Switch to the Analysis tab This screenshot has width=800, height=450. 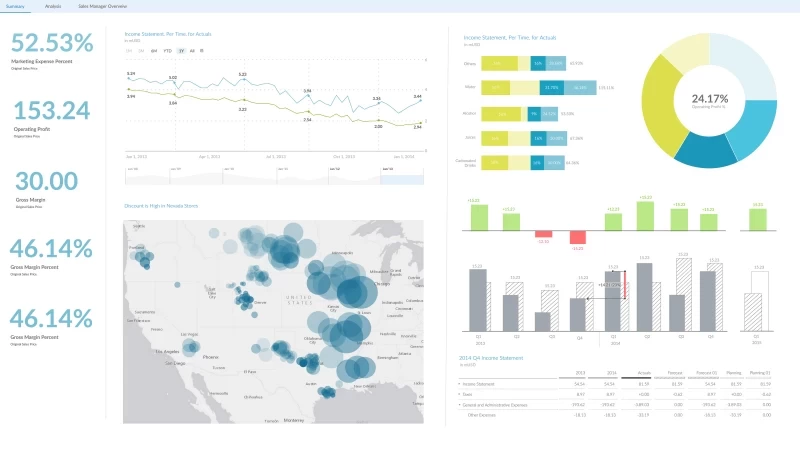click(x=53, y=6)
